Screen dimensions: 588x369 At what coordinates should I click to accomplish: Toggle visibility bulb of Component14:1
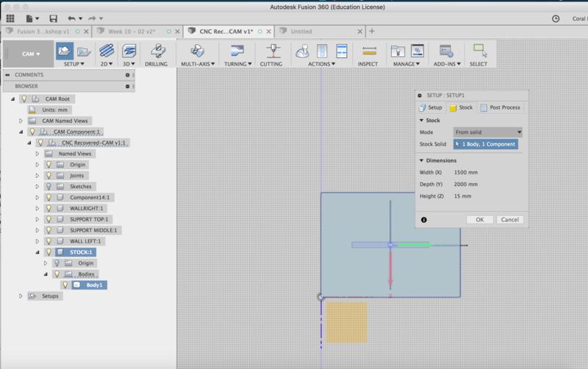tap(49, 197)
